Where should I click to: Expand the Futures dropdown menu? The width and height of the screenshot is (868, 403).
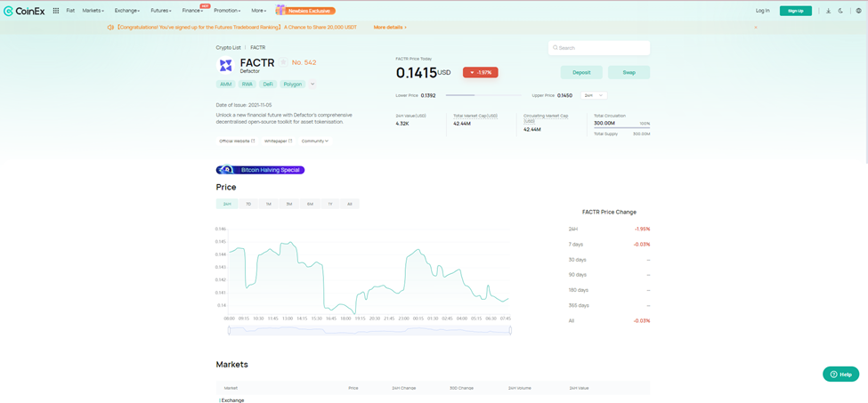click(x=161, y=11)
